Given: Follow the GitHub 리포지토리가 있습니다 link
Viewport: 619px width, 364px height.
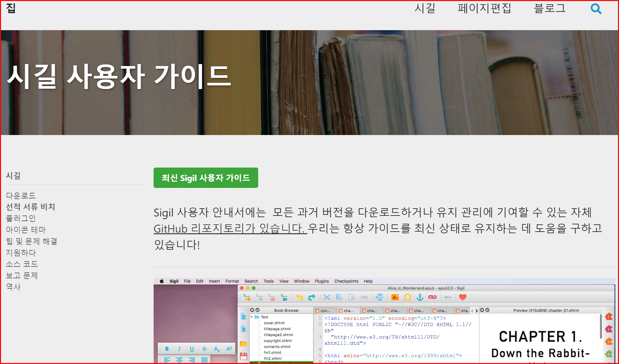Looking at the screenshot, I should [230, 228].
